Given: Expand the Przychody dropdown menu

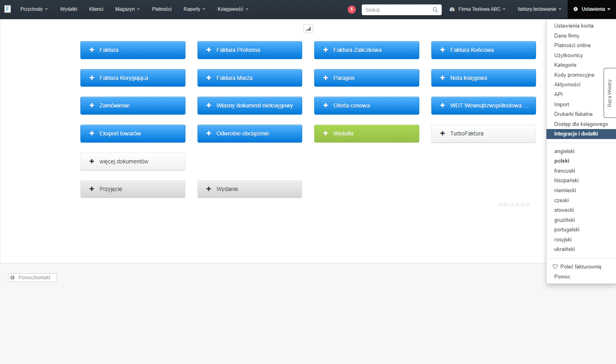Looking at the screenshot, I should 34,9.
